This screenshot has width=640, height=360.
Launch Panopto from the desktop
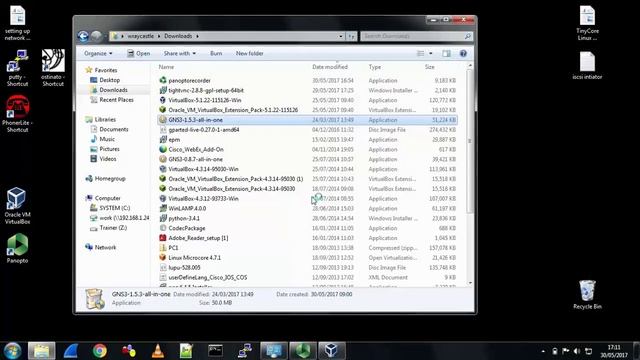click(17, 248)
